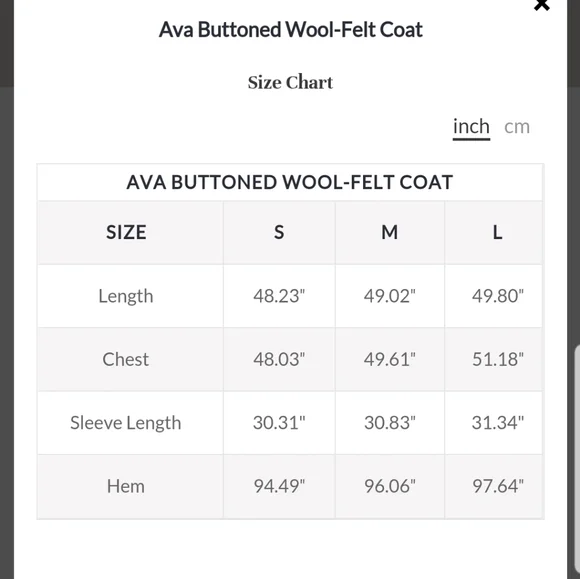This screenshot has height=579, width=580.
Task: Click the S size column header
Action: [x=279, y=232]
